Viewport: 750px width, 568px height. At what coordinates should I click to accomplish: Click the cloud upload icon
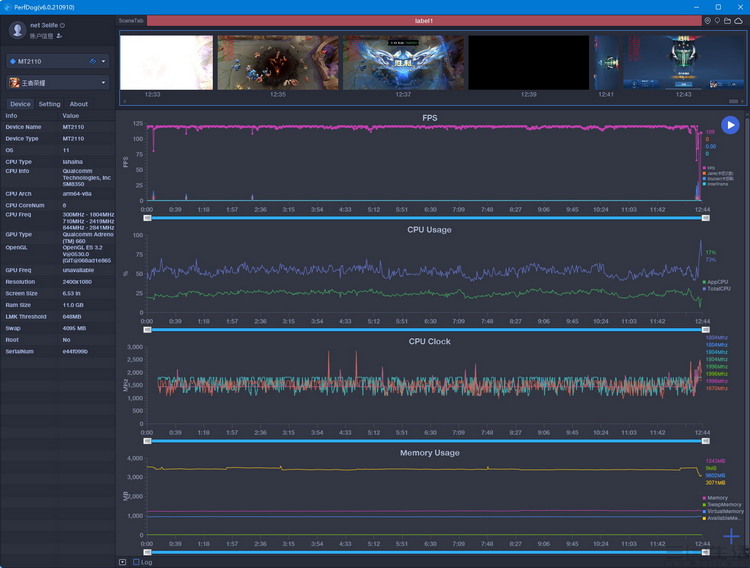click(x=739, y=20)
